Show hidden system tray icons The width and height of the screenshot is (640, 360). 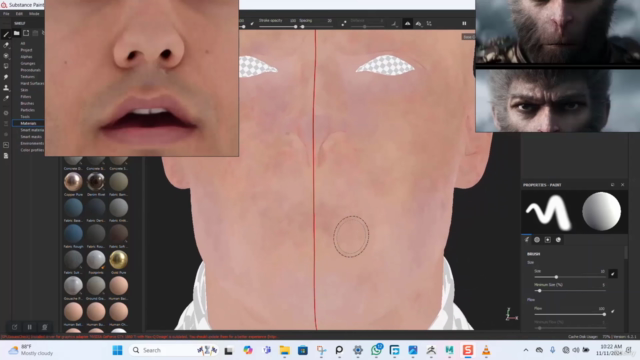coord(526,350)
